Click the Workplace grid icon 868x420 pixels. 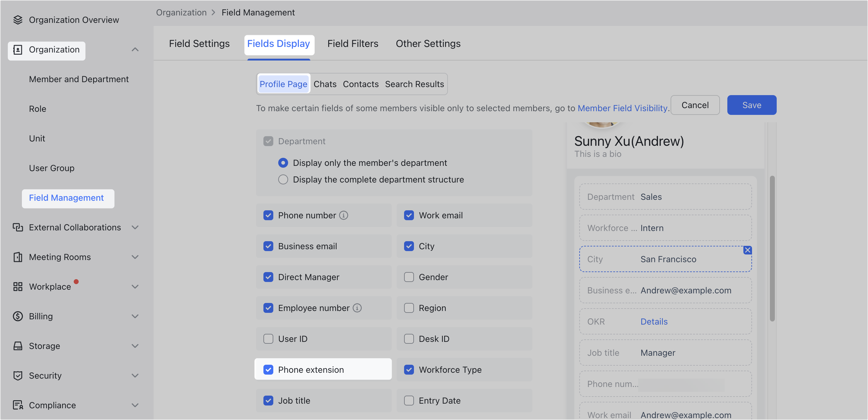coord(18,286)
